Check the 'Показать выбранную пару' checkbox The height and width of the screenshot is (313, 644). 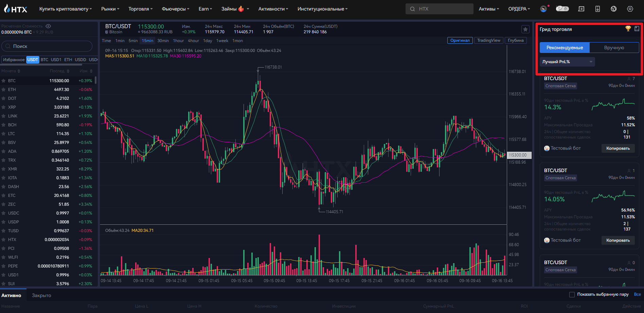pyautogui.click(x=572, y=295)
